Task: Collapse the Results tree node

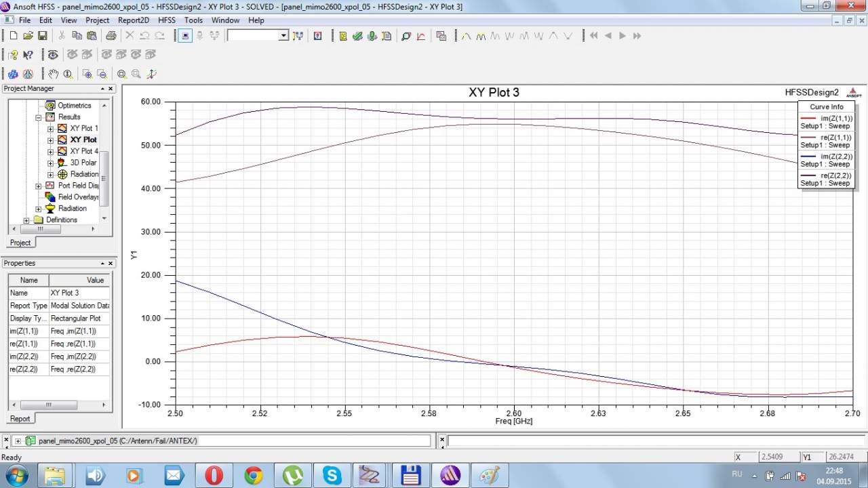Action: pos(39,117)
